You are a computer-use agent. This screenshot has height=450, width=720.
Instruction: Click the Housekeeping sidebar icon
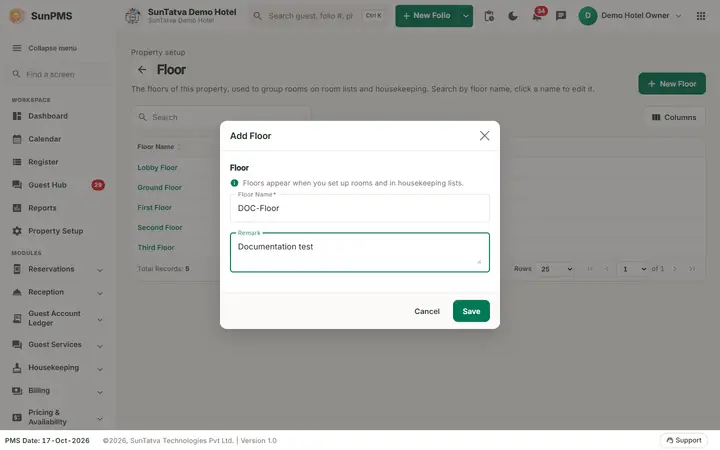pos(17,367)
